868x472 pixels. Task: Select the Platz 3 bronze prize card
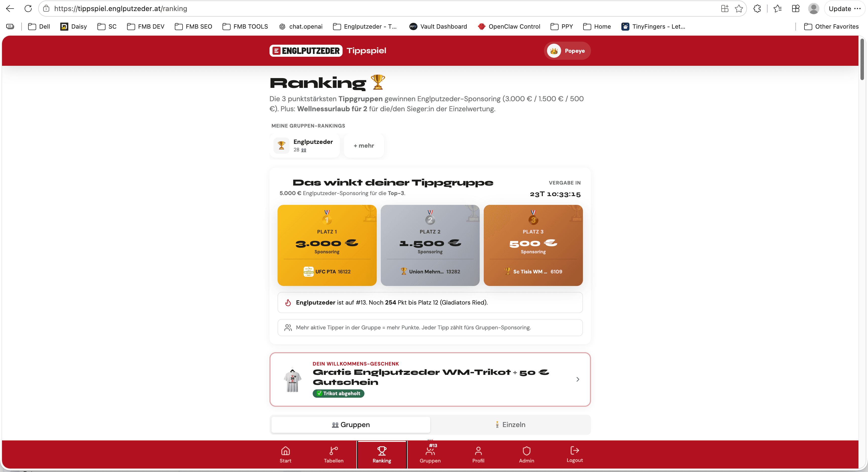(x=533, y=245)
